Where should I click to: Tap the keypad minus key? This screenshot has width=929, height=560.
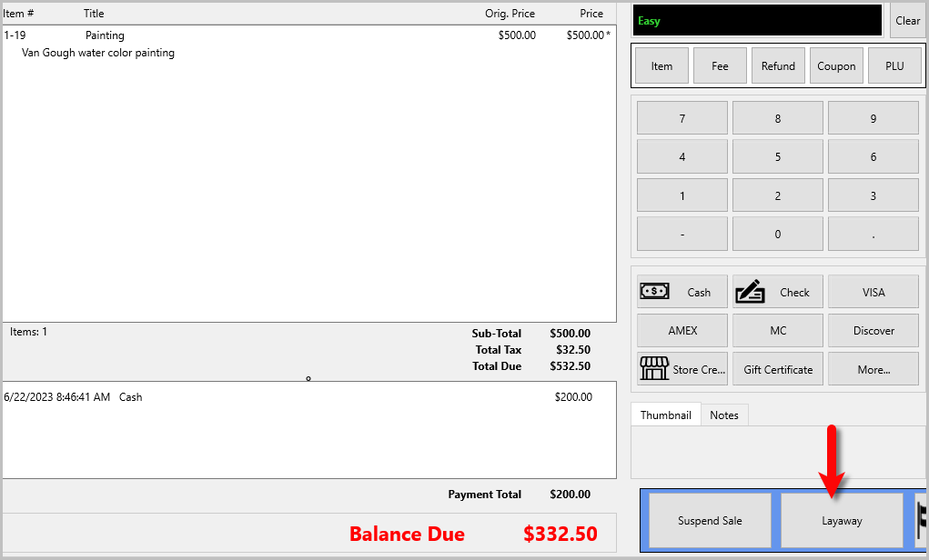(x=682, y=234)
